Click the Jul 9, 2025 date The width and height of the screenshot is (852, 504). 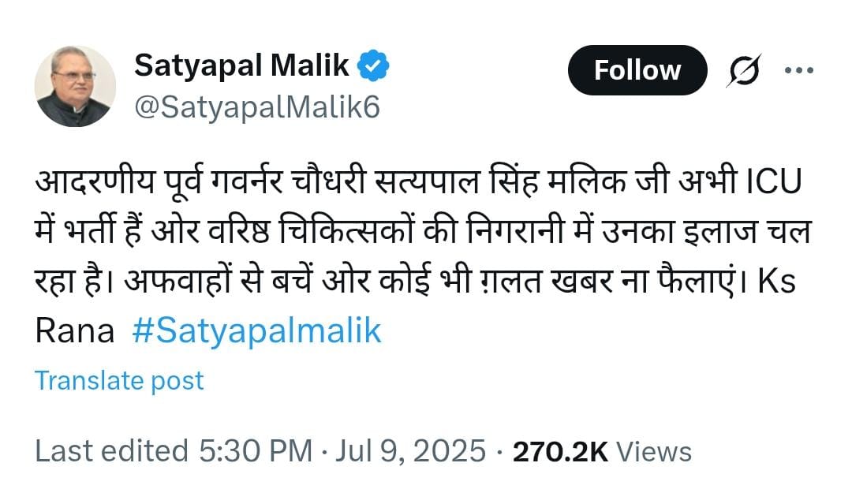coord(410,451)
